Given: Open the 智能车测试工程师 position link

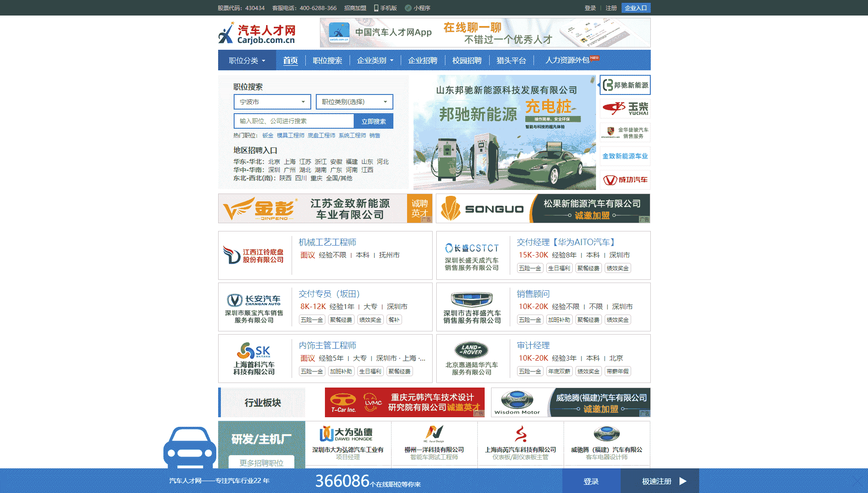Looking at the screenshot, I should click(434, 457).
